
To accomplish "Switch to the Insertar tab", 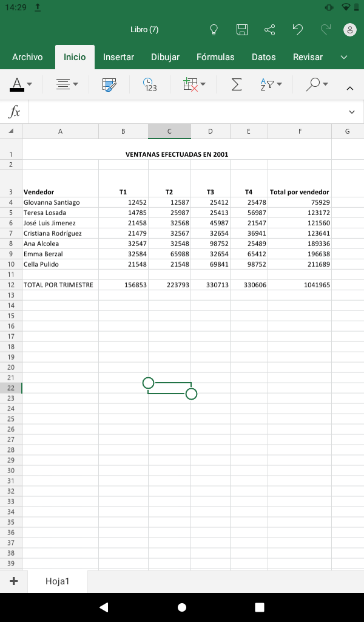I will tap(118, 57).
